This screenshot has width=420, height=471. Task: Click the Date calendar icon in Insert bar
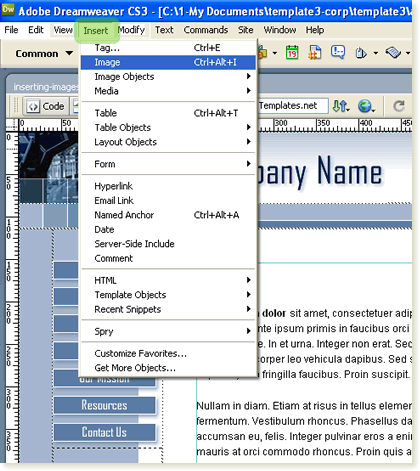(292, 53)
